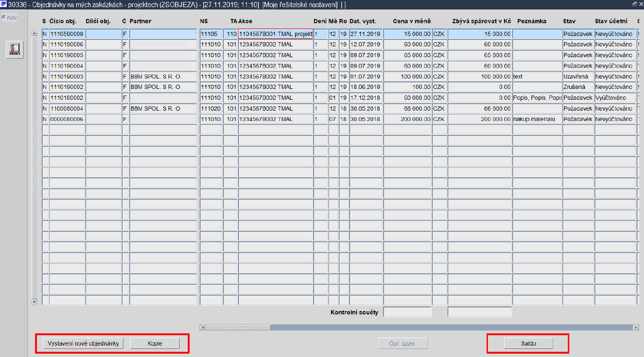Click the Partner cell BBM SPOL. S R. O. of order 1110190003
644x357 pixels.
(x=163, y=76)
